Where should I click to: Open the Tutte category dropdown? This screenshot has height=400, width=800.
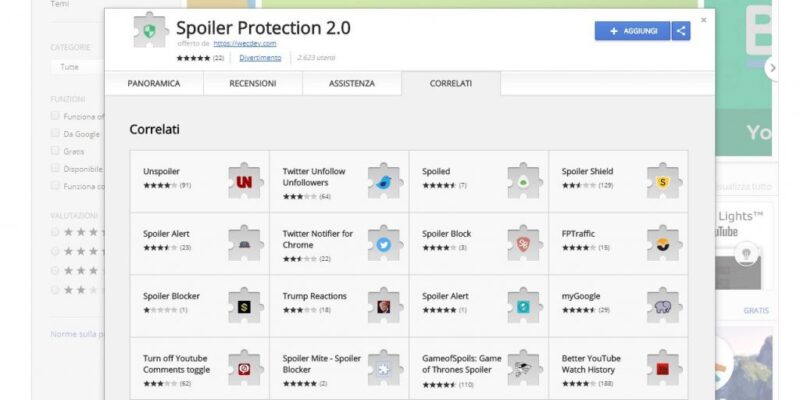pos(78,67)
